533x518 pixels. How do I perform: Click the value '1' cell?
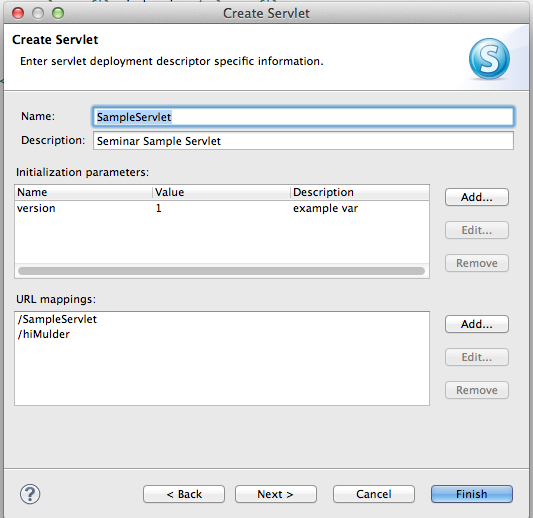click(x=158, y=208)
